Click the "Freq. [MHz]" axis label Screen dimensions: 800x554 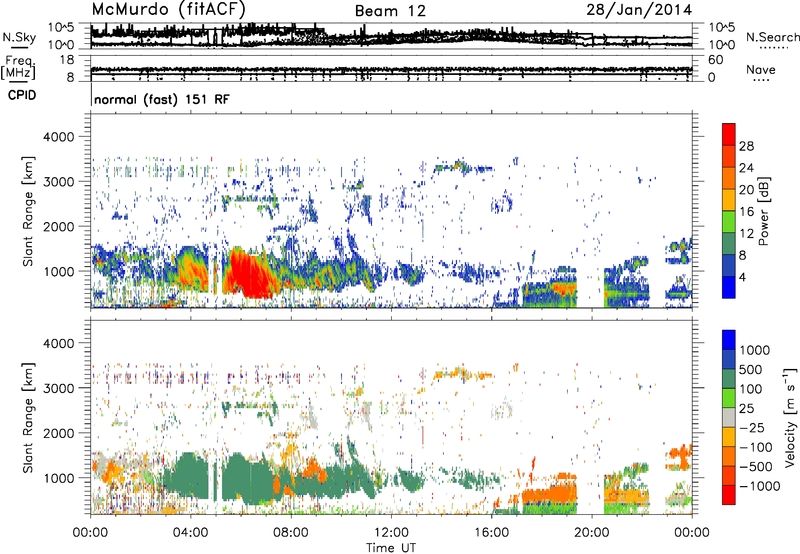coord(19,67)
